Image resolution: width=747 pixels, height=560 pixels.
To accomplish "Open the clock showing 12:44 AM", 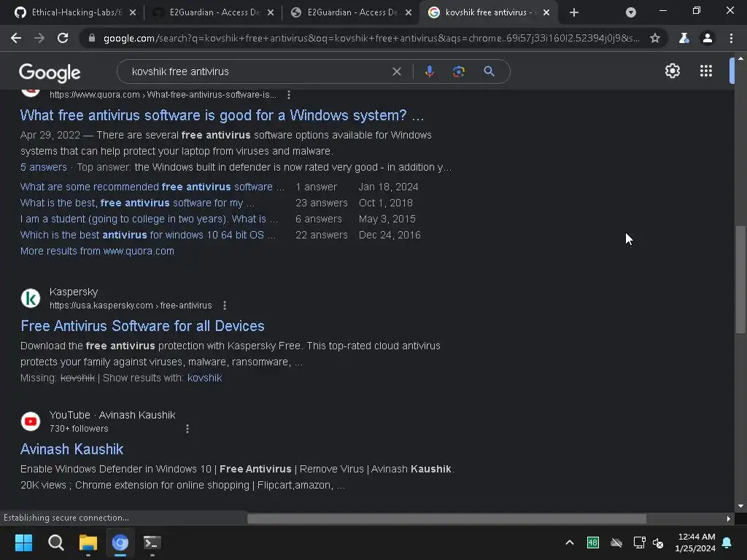I will pos(695,542).
